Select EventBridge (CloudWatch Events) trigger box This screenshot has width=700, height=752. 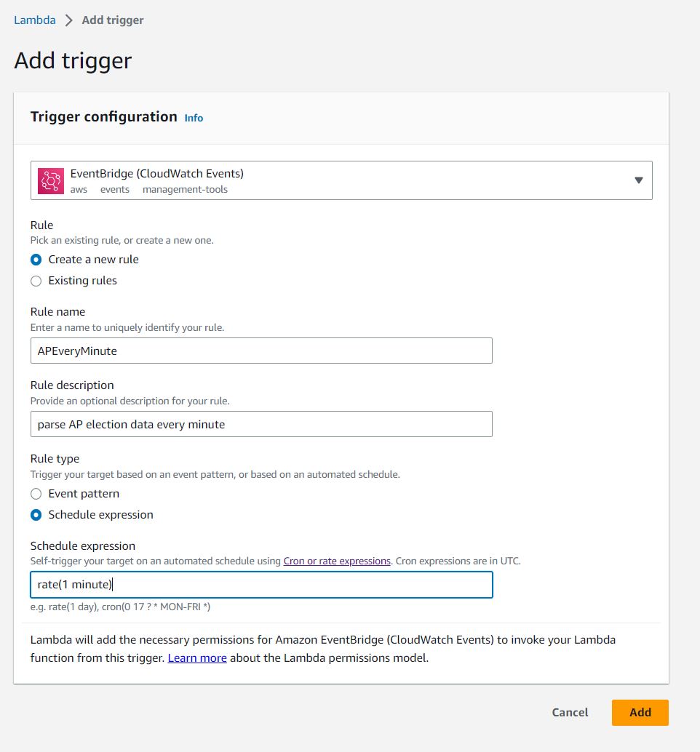click(341, 180)
